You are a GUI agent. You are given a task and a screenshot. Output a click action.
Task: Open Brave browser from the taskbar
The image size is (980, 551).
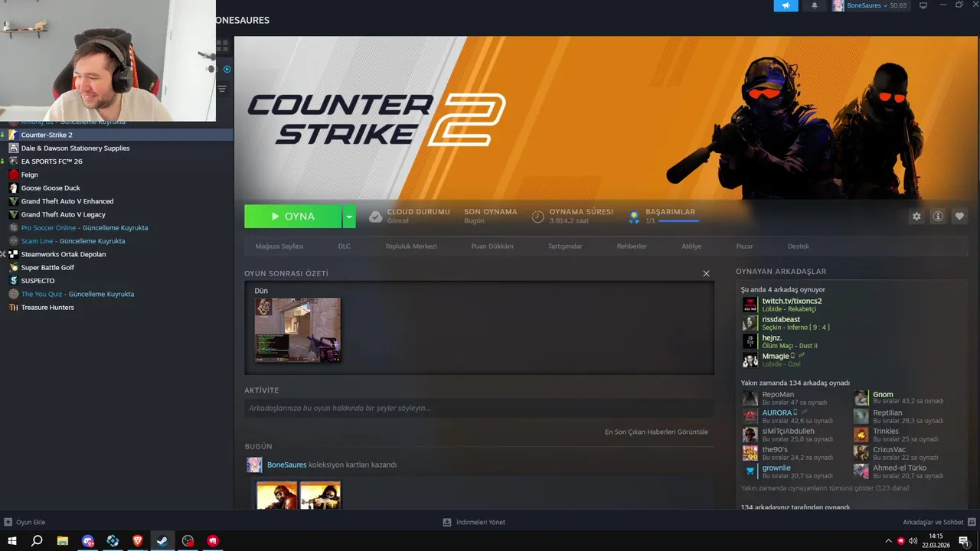(x=138, y=541)
